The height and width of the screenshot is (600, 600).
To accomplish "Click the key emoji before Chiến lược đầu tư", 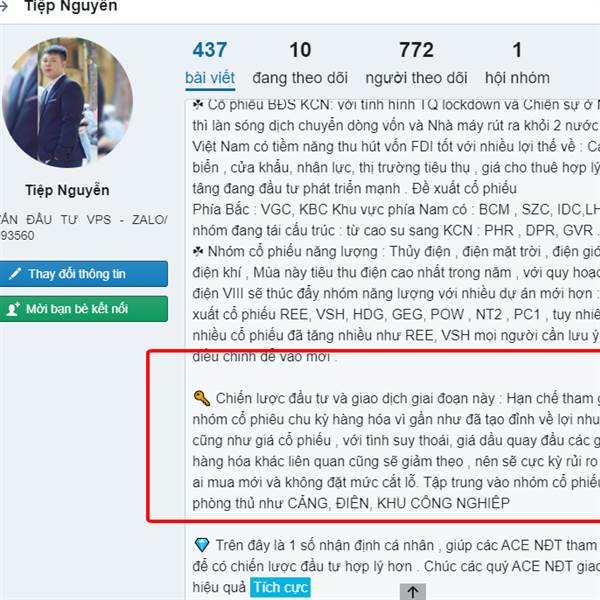I will point(202,398).
